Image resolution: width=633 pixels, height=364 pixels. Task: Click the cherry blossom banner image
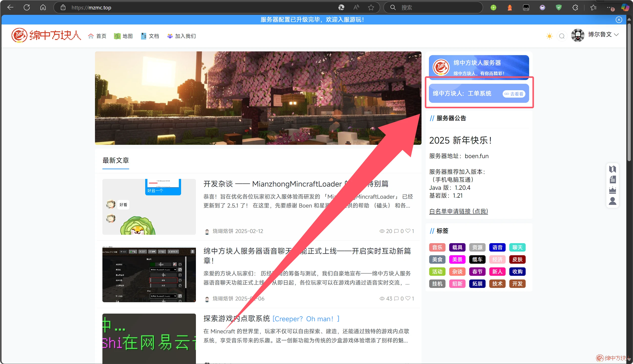click(258, 98)
